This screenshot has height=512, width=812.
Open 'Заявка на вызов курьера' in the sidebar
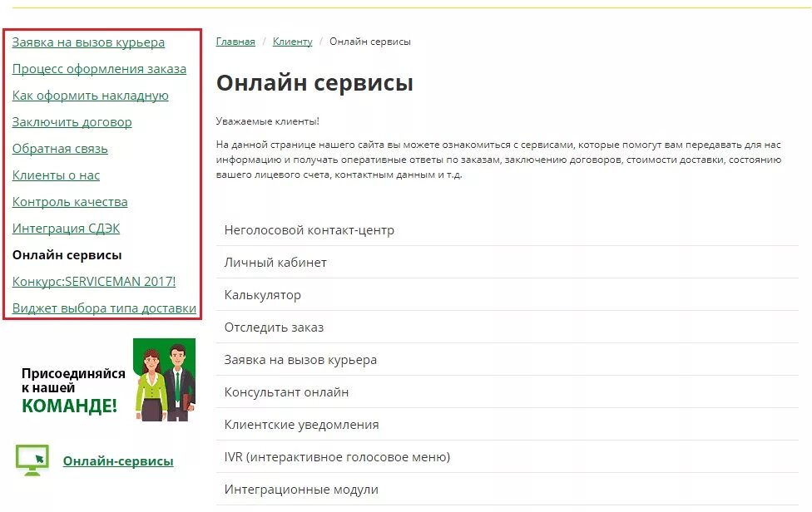point(89,42)
